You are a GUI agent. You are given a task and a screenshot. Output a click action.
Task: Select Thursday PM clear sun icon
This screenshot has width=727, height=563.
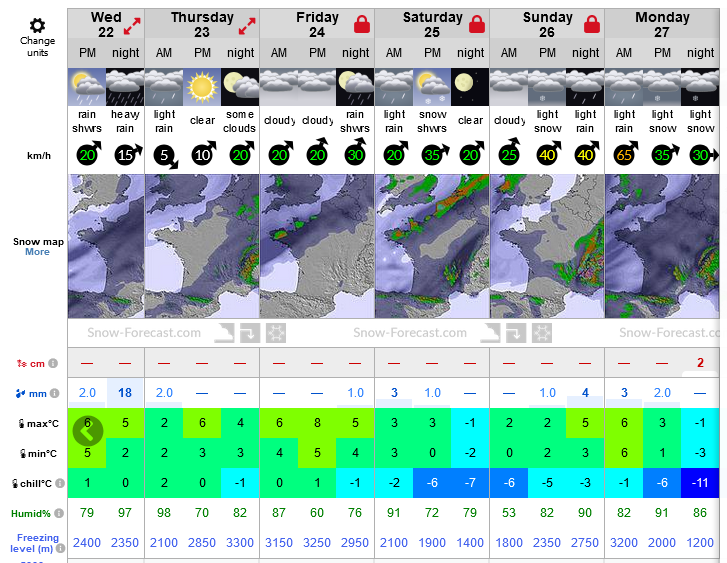(202, 87)
